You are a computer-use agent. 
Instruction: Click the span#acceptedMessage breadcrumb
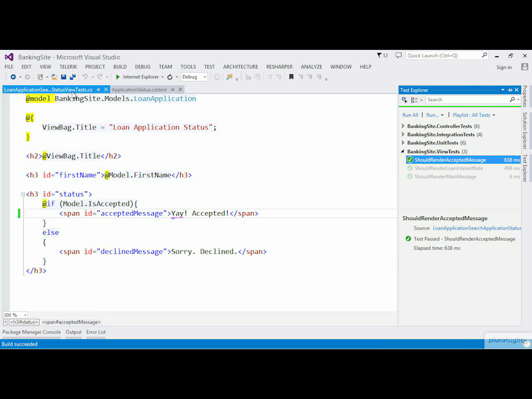tap(72, 322)
